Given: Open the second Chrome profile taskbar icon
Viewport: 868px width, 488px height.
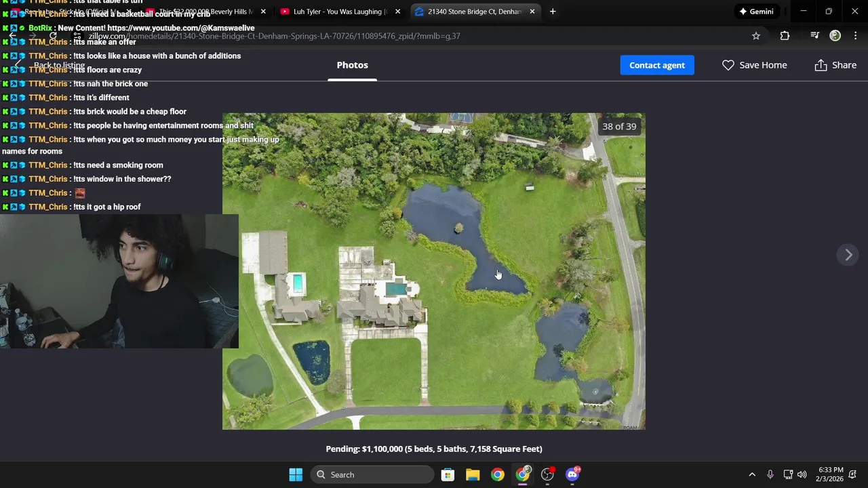Looking at the screenshot, I should tap(523, 474).
